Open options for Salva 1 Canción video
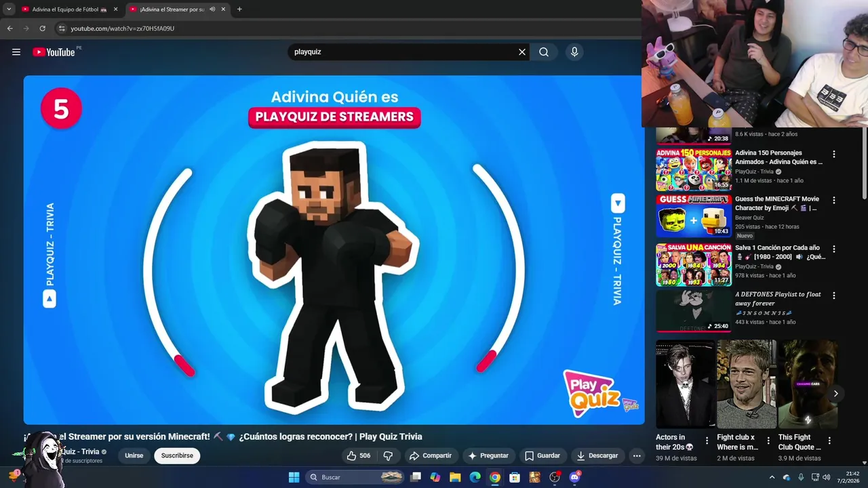Viewport: 868px width, 488px height. coord(834,249)
